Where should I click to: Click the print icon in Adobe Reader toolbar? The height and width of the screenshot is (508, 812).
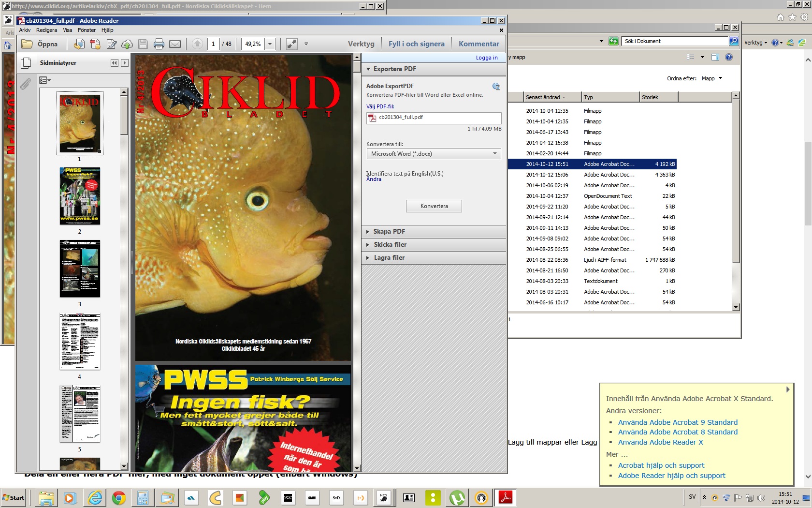pyautogui.click(x=159, y=44)
